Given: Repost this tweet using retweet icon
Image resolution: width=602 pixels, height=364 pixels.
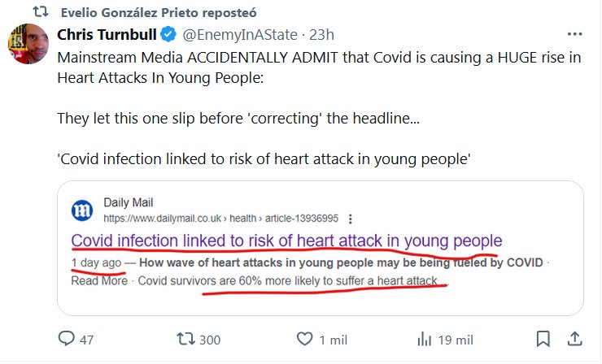Looking at the screenshot, I should coord(185,338).
